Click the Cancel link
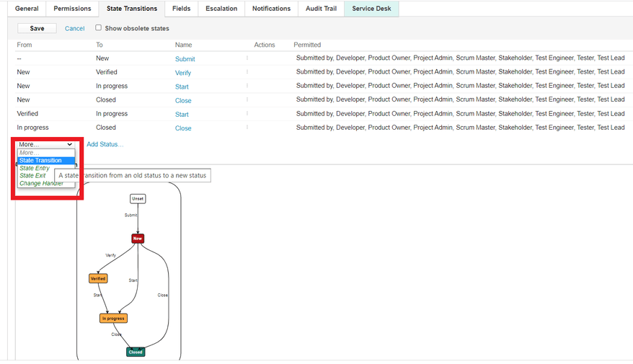633x364 pixels. [x=74, y=28]
